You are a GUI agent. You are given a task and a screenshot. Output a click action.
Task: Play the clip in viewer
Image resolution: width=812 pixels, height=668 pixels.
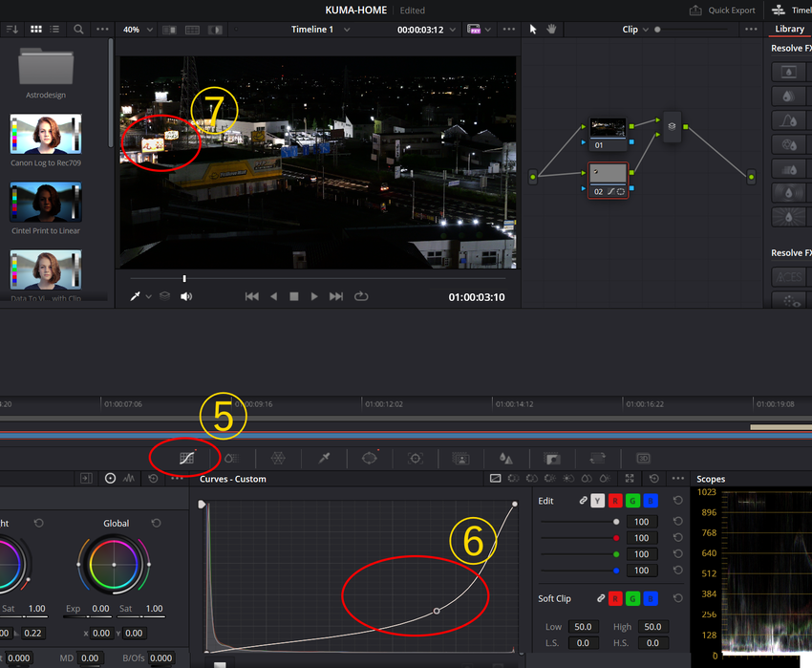314,296
